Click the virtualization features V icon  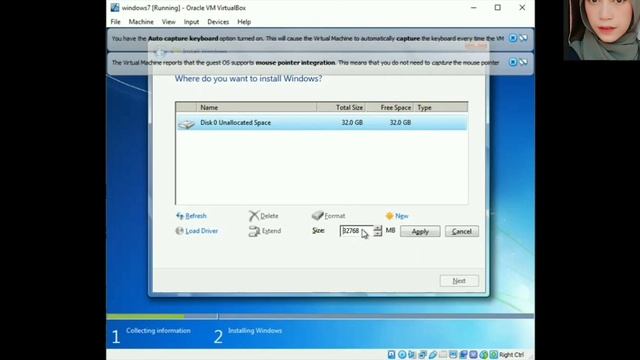pos(473,354)
